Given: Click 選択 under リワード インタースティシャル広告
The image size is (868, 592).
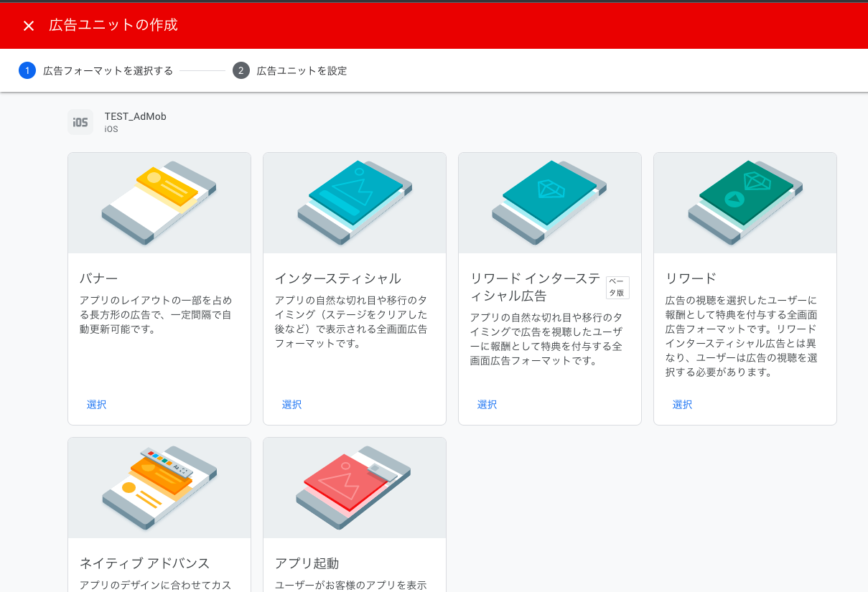Looking at the screenshot, I should [487, 404].
